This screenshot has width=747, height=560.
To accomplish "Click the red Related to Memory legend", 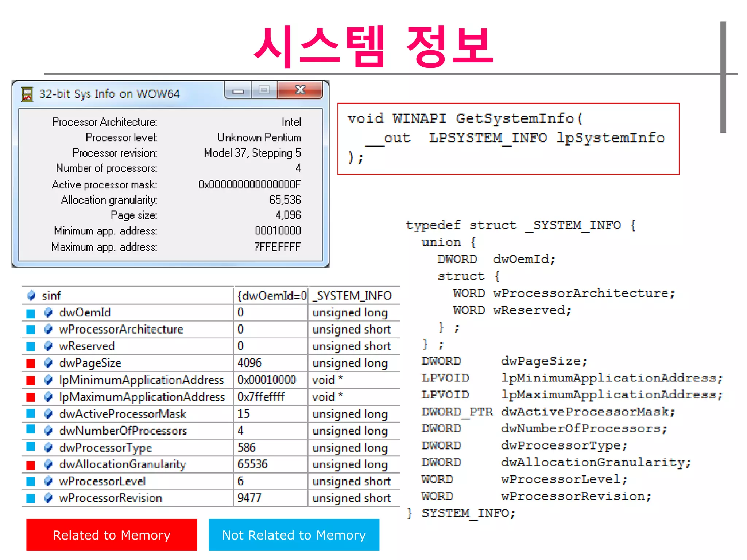I will point(112,535).
